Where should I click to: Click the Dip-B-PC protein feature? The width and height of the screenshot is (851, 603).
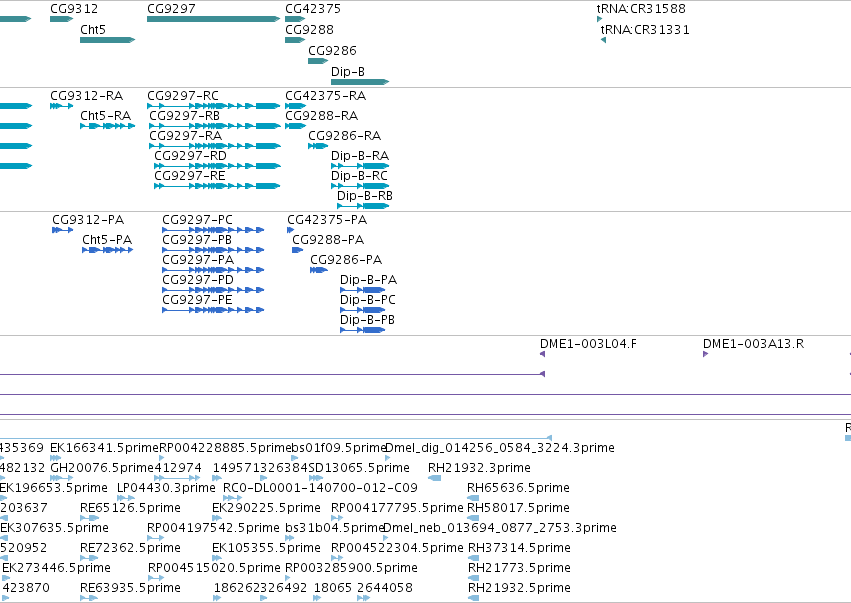point(363,310)
